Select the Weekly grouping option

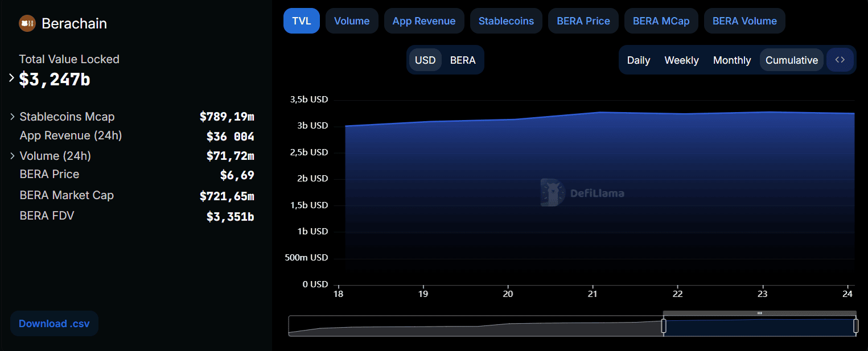click(x=682, y=60)
